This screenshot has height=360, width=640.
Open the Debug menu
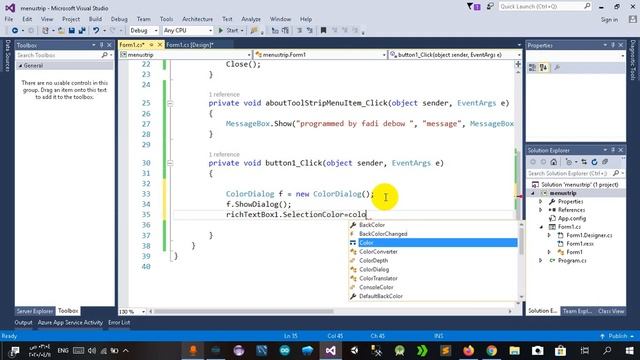(119, 19)
